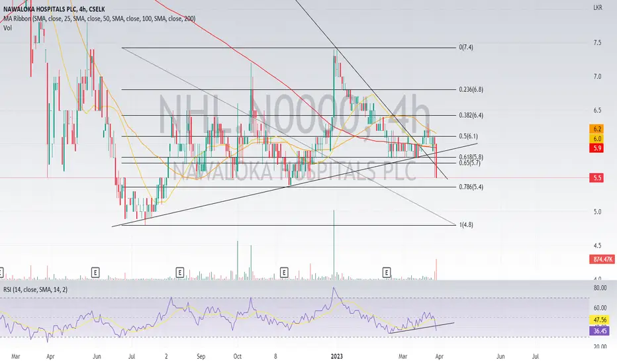The width and height of the screenshot is (617, 364).
Task: Select the 0.382(6.4) Fibonacci level label
Action: click(x=471, y=115)
